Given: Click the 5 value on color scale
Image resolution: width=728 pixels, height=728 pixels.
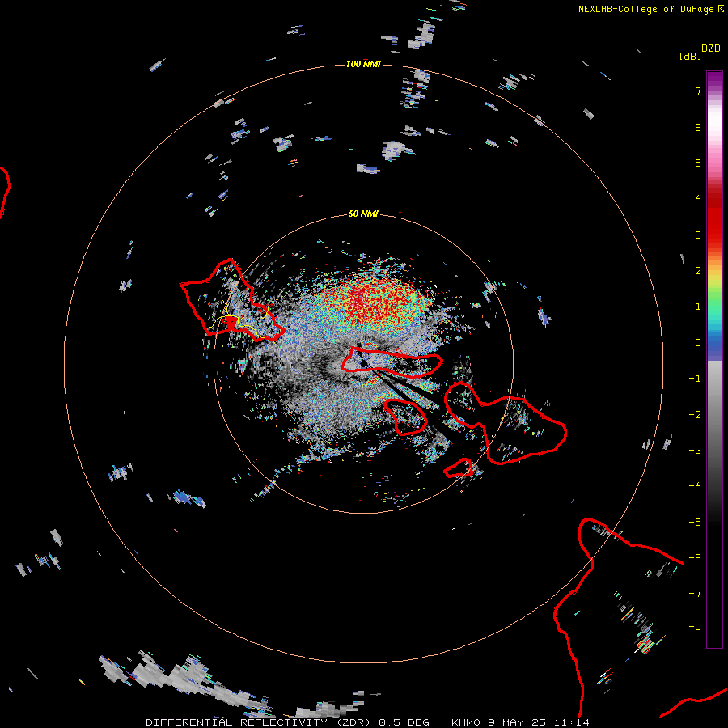Looking at the screenshot, I should [x=698, y=163].
